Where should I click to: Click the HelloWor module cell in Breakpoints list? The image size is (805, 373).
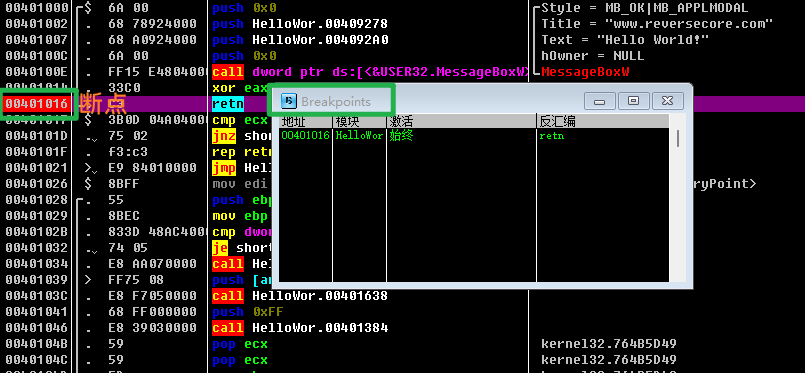pos(359,136)
